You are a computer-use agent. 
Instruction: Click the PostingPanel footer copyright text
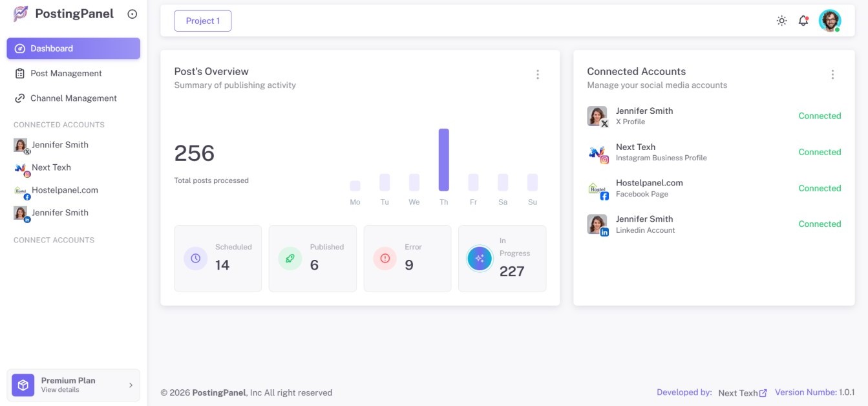[246, 392]
